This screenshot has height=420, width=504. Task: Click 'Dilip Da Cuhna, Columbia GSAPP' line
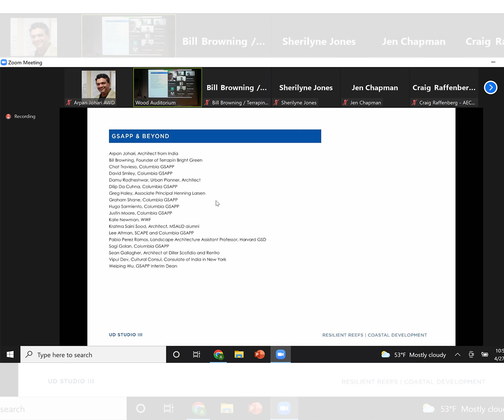point(143,186)
